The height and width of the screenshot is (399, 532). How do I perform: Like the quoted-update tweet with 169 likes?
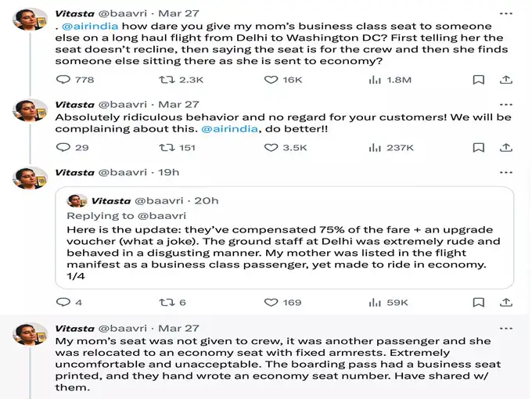(x=271, y=301)
